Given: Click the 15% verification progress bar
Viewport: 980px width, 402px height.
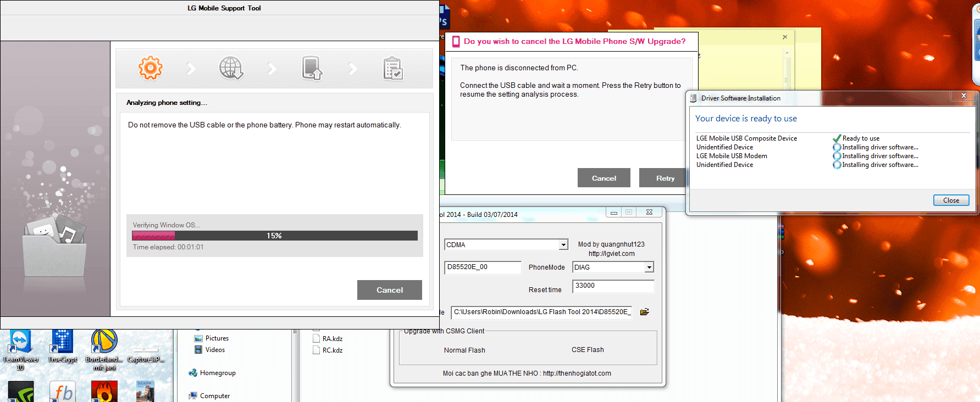Looking at the screenshot, I should 275,236.
